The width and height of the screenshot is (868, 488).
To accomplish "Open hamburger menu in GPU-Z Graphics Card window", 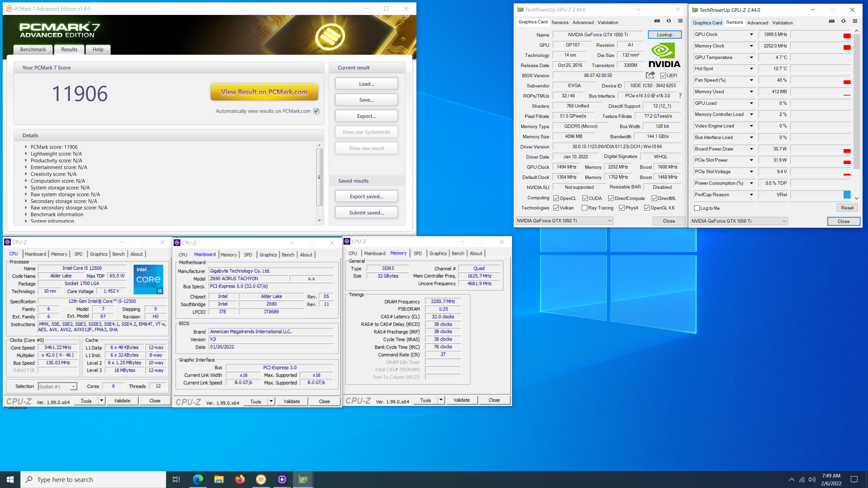I will tap(680, 21).
